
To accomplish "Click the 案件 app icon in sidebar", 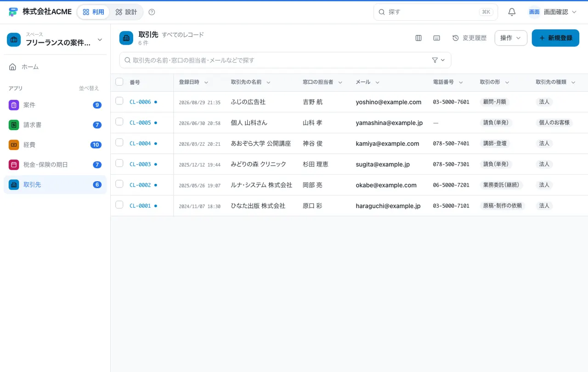I will click(14, 105).
